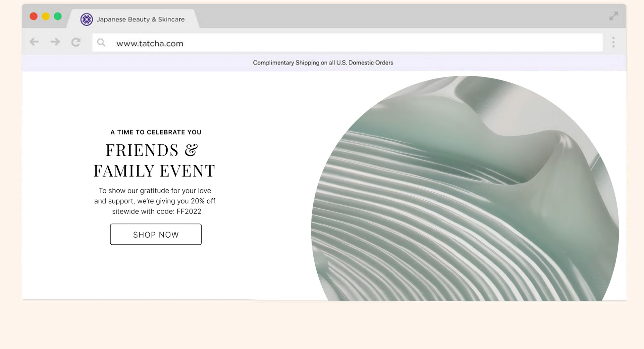This screenshot has height=349, width=644.
Task: Click the browser forward arrow
Action: coord(55,42)
